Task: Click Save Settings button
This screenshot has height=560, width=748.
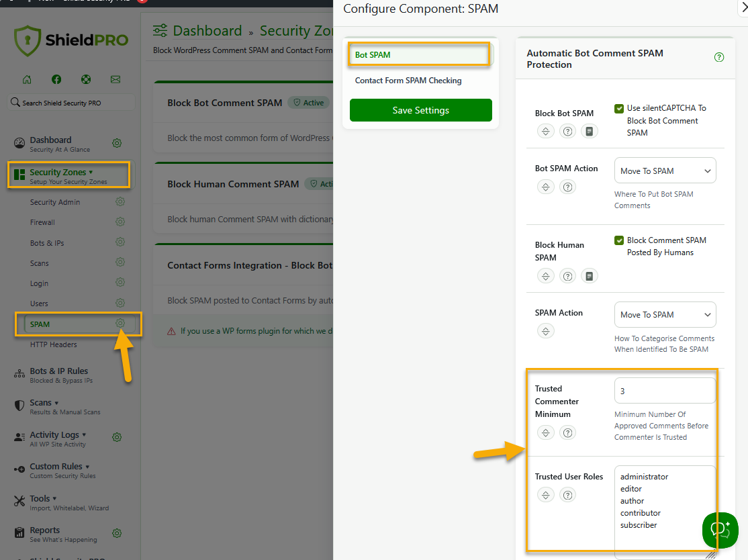Action: pos(421,110)
